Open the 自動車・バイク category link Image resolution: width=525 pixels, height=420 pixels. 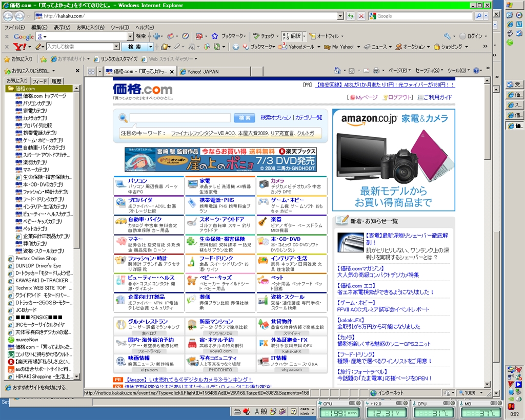coord(145,220)
